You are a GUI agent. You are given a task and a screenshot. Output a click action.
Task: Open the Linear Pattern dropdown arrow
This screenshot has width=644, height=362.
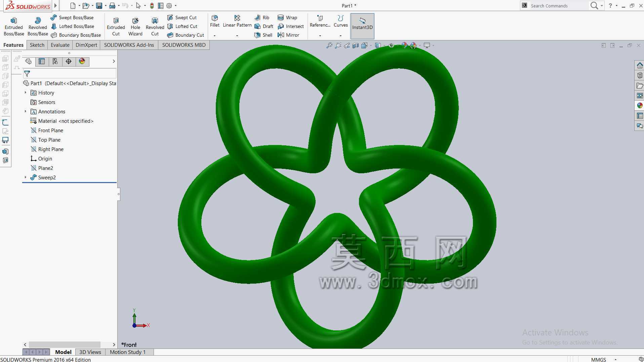[237, 36]
